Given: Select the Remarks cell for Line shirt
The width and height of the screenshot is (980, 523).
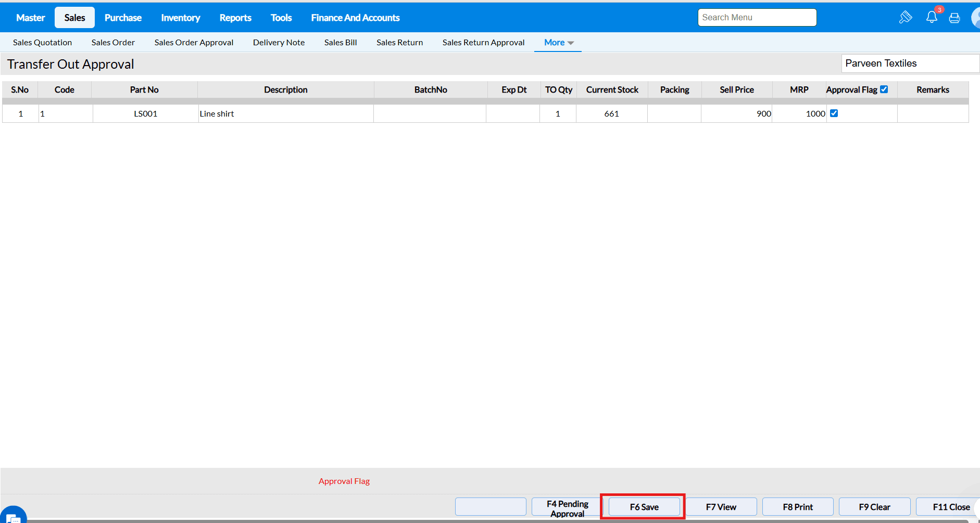Looking at the screenshot, I should click(x=933, y=113).
